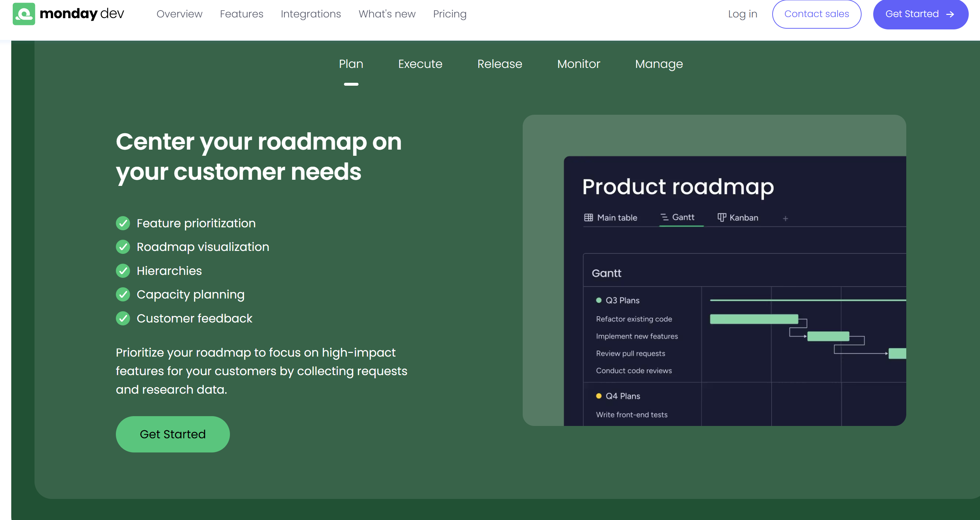980x520 pixels.
Task: Click the green Get Started button
Action: [173, 434]
